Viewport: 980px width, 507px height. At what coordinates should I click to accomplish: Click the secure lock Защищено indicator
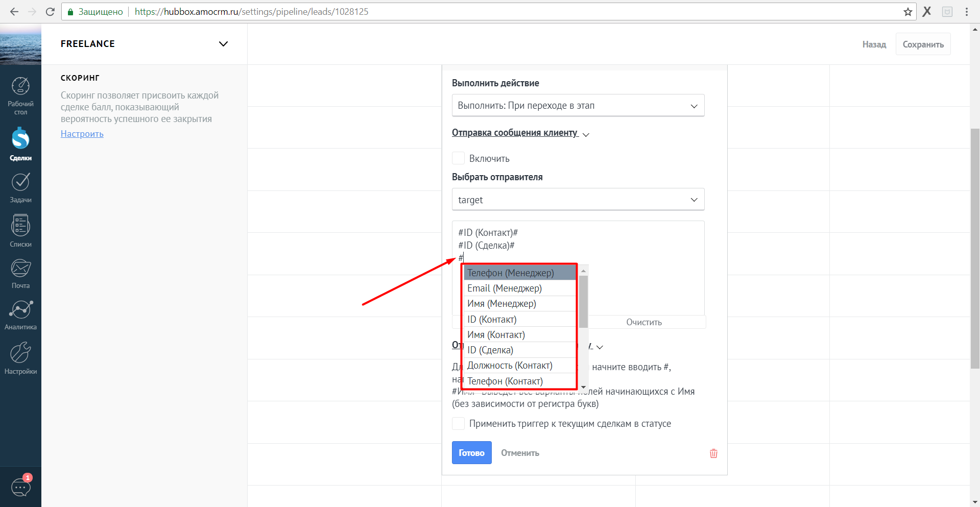click(95, 12)
